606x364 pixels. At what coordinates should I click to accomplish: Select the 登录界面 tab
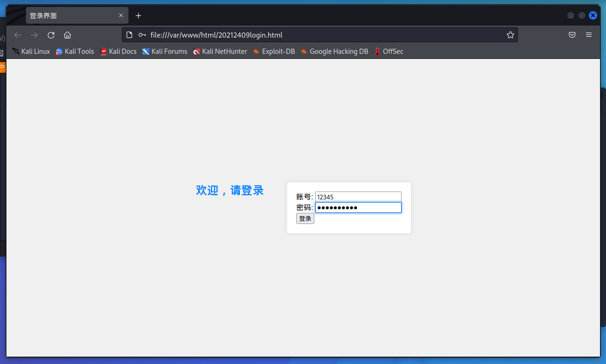coord(77,15)
